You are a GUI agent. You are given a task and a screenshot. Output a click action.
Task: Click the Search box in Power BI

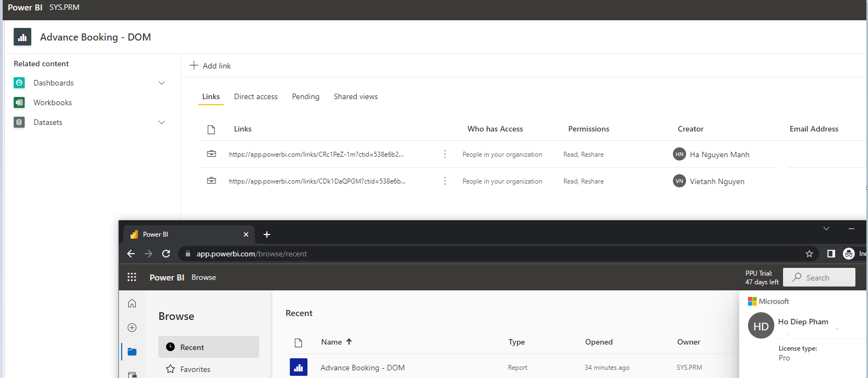click(819, 277)
